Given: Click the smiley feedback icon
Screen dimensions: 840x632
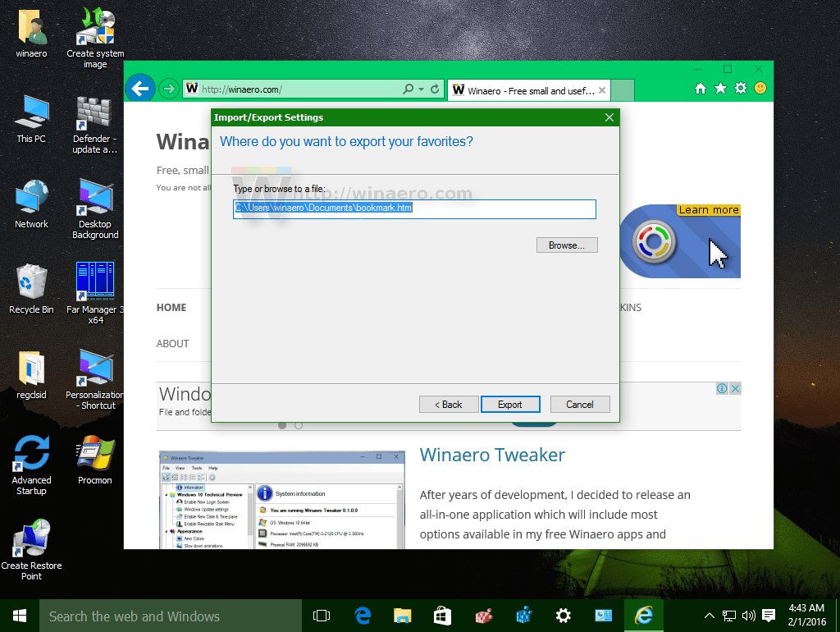Looking at the screenshot, I should pyautogui.click(x=760, y=88).
